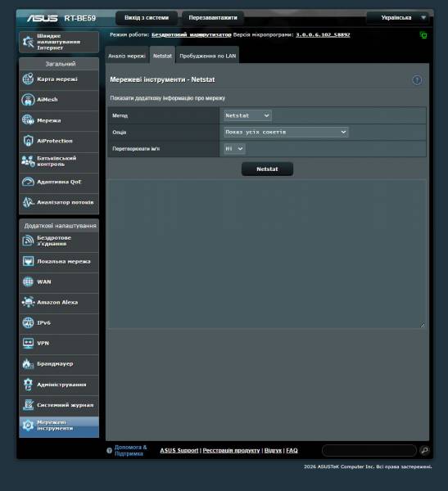The width and height of the screenshot is (448, 491).
Task: Click the help question mark icon
Action: 417,80
